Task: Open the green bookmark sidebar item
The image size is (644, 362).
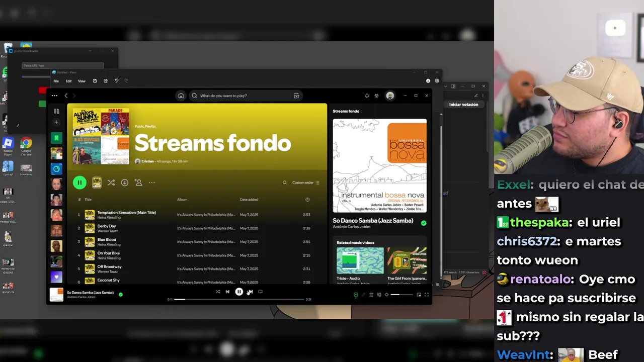Action: pyautogui.click(x=56, y=138)
